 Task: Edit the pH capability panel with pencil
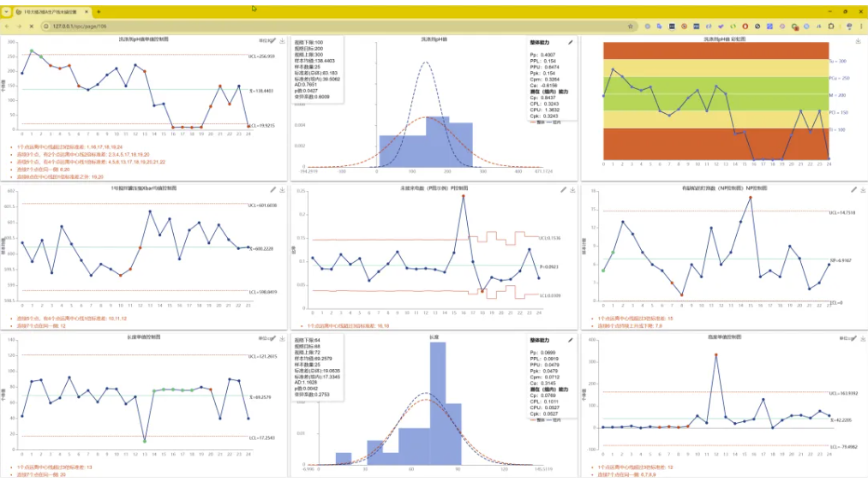[571, 40]
